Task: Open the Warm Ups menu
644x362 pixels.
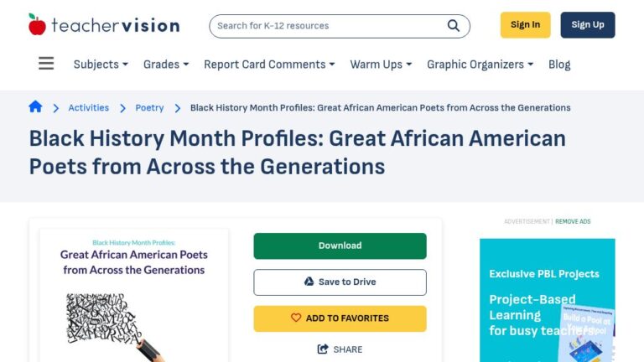Action: [381, 65]
